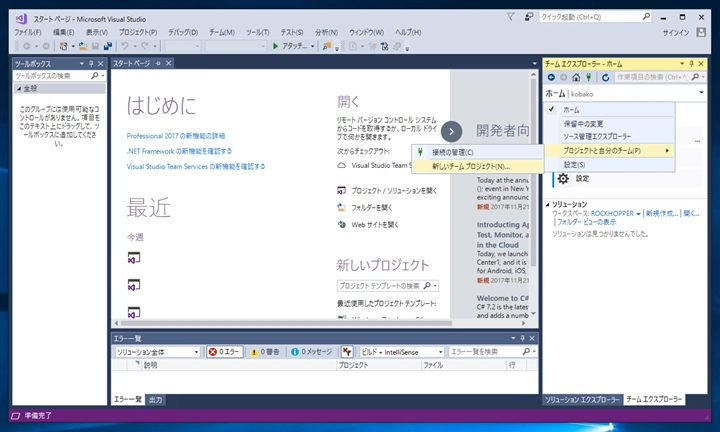720x432 pixels.
Task: Start debugging with the green Attach arrow
Action: pos(276,46)
